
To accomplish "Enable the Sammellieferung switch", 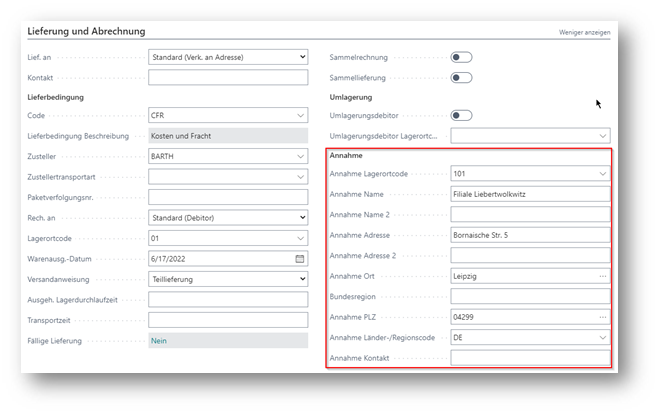I will 461,77.
